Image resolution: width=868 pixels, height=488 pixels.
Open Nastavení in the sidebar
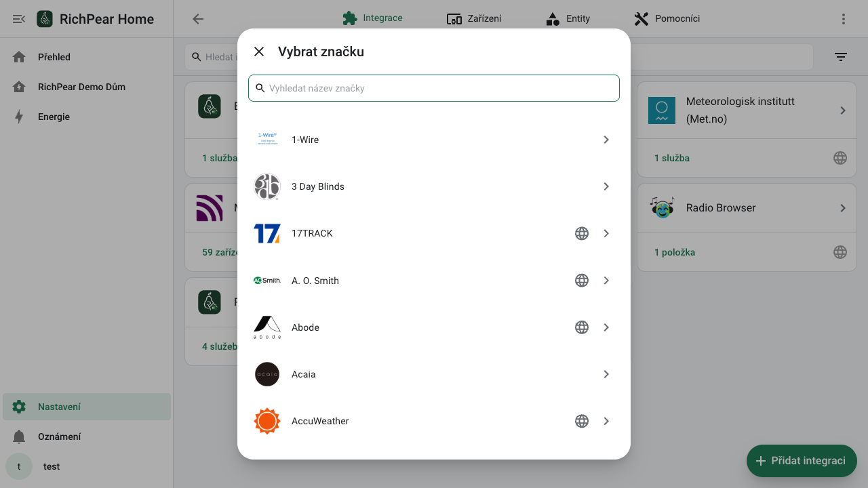pos(87,407)
